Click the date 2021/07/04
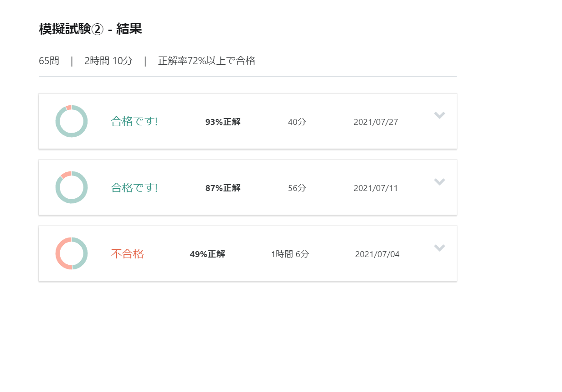The width and height of the screenshot is (562, 392). (x=377, y=254)
